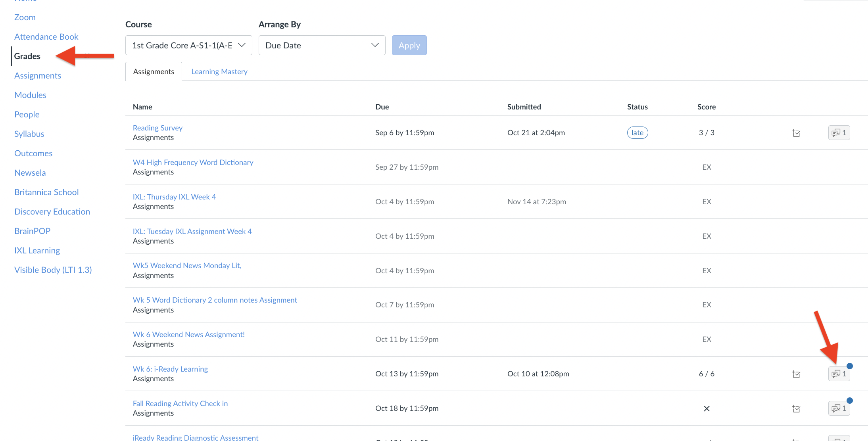Click due date Sep 27 by 11:59pm
868x441 pixels.
point(407,167)
